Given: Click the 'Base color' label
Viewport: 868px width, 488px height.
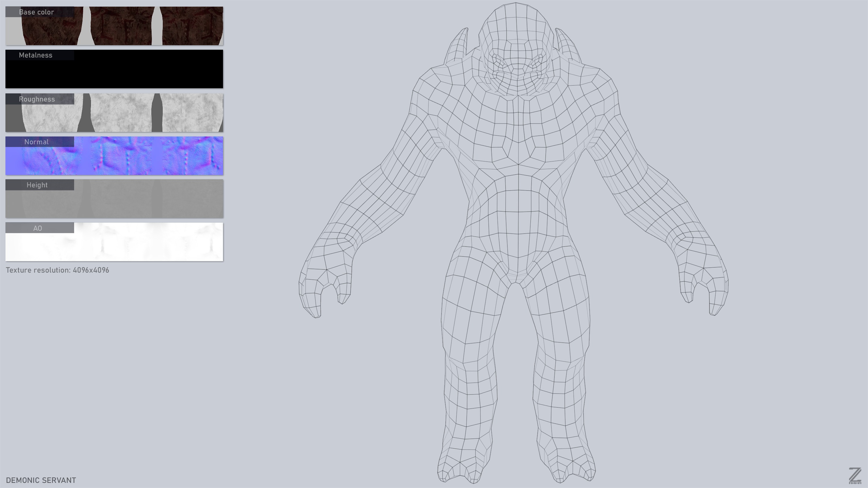Looking at the screenshot, I should click(x=36, y=12).
